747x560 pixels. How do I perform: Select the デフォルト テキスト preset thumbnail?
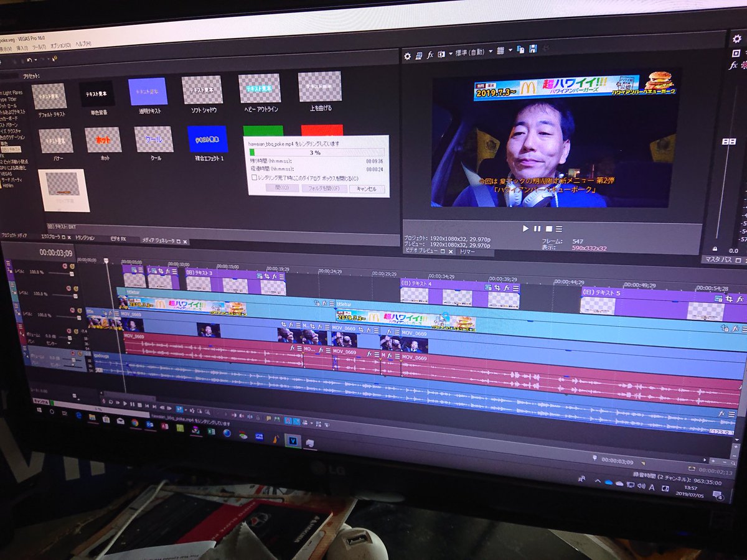pyautogui.click(x=49, y=97)
